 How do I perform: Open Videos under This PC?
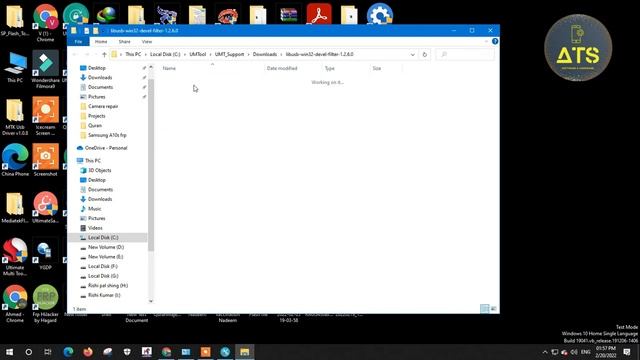[x=95, y=228]
